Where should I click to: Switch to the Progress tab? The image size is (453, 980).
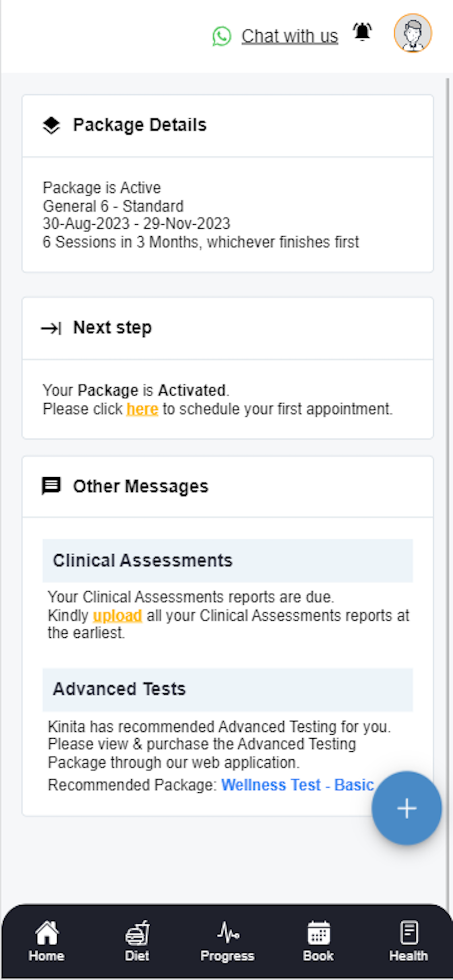(227, 940)
